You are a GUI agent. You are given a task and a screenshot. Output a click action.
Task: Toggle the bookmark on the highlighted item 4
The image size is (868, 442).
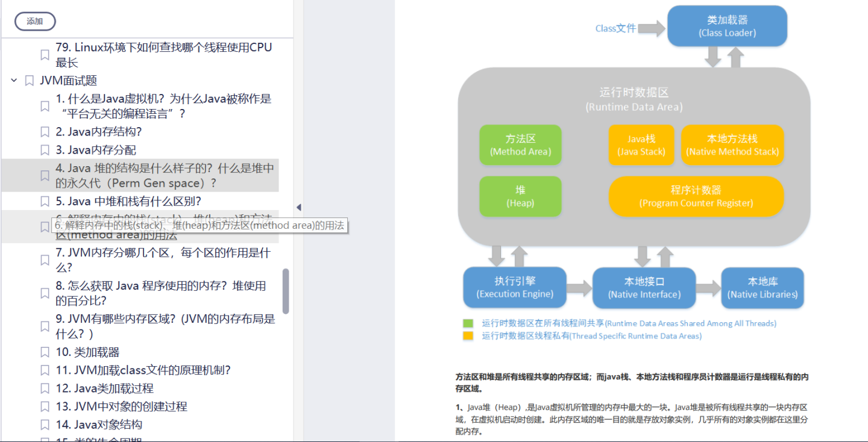click(45, 175)
